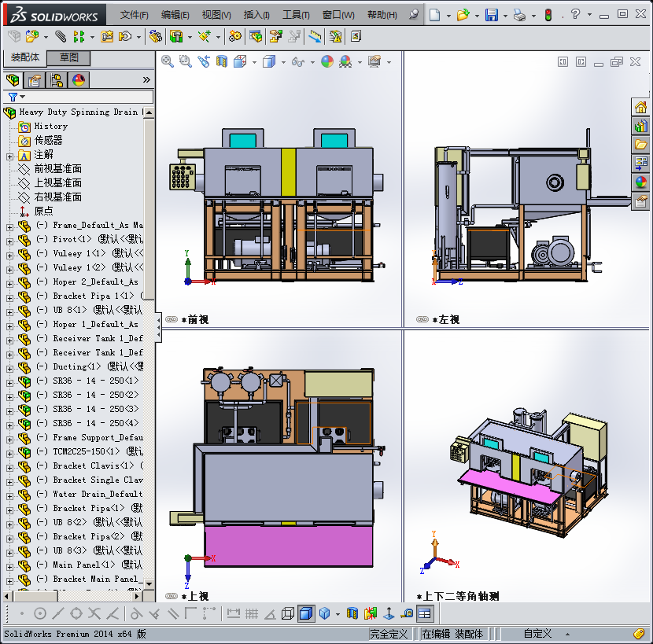Open the Section View tool
This screenshot has width=653, height=644.
click(x=222, y=61)
